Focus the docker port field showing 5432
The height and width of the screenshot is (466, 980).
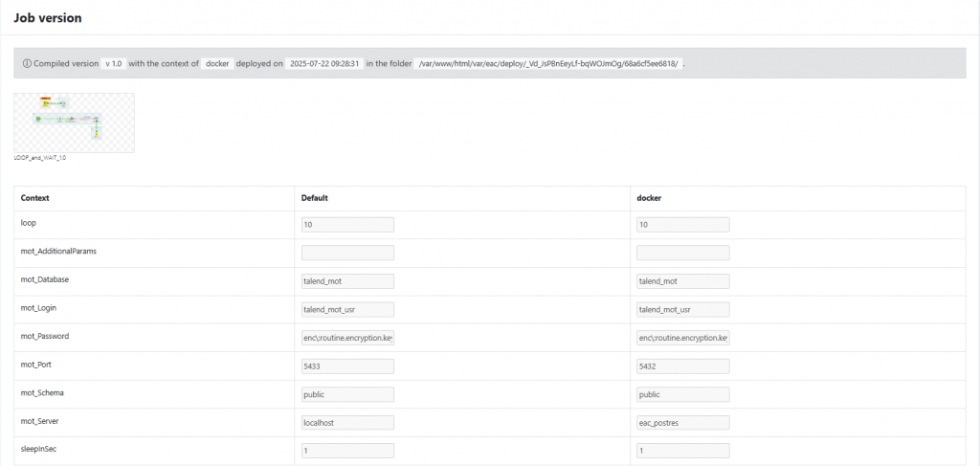coord(682,366)
